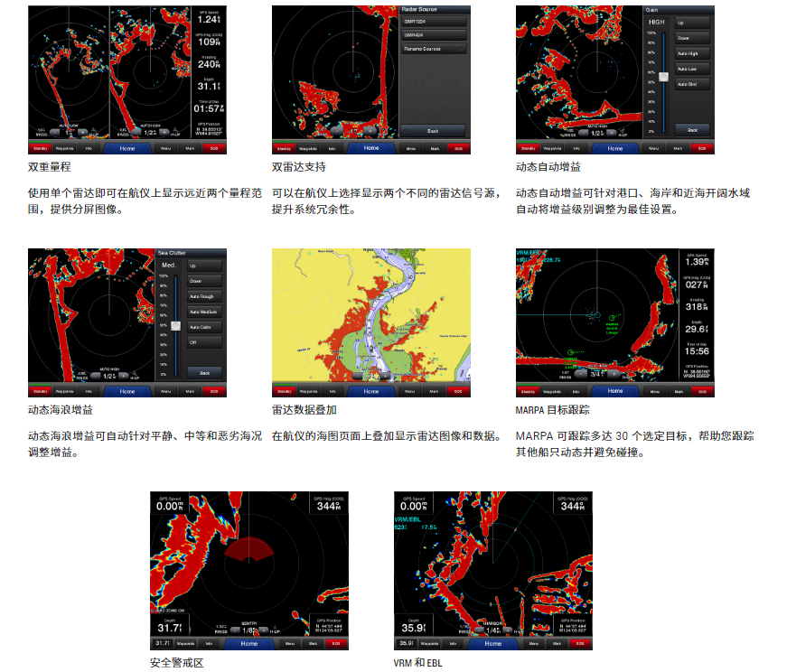Choose Auto Bird gain mode

click(692, 84)
